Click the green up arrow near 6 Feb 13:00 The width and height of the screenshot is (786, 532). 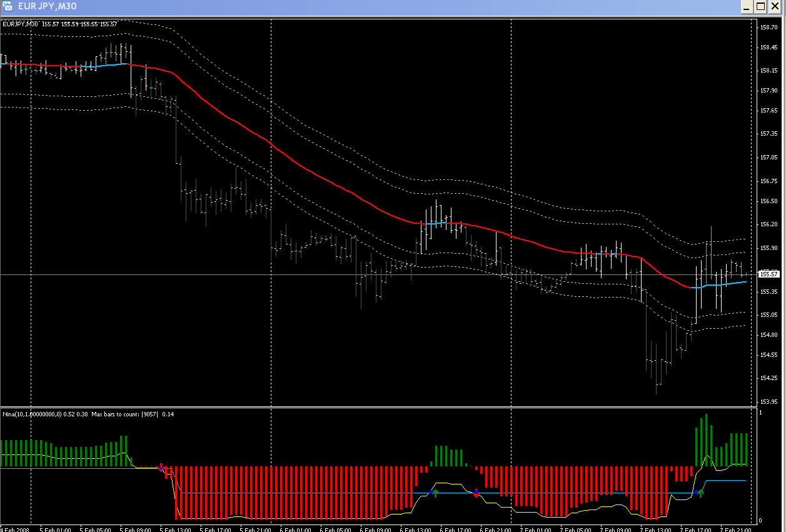tap(436, 493)
